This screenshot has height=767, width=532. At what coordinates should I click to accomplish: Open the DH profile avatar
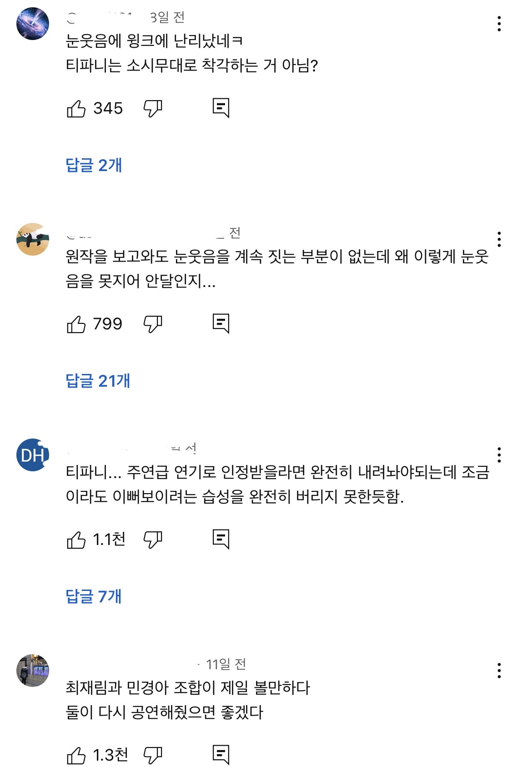33,455
